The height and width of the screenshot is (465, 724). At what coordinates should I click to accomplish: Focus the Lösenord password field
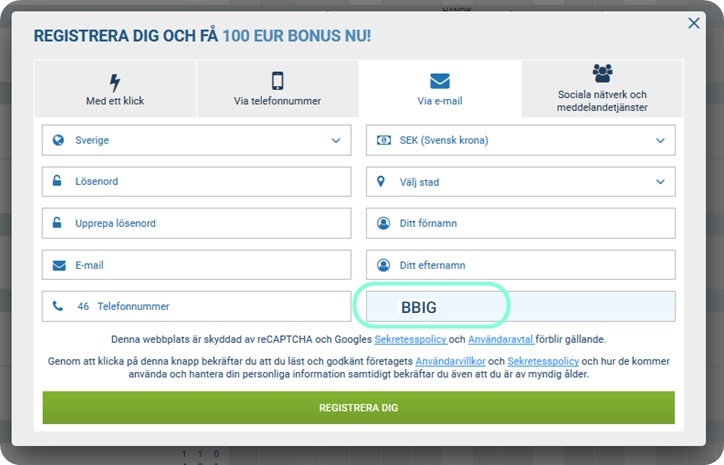(x=196, y=181)
